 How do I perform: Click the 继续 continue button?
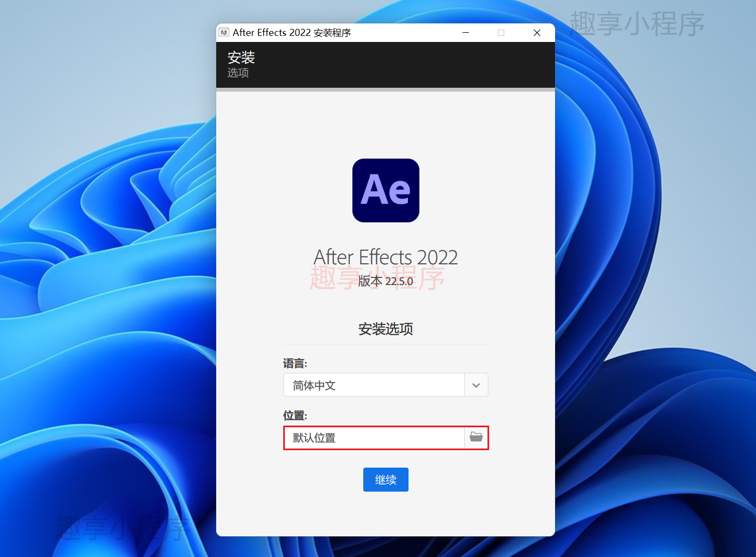click(x=386, y=480)
